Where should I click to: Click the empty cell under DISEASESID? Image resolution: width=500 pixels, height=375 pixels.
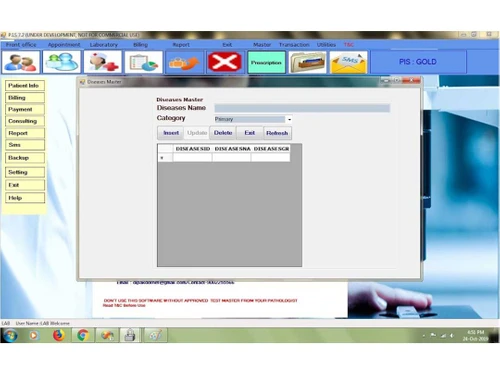192,158
